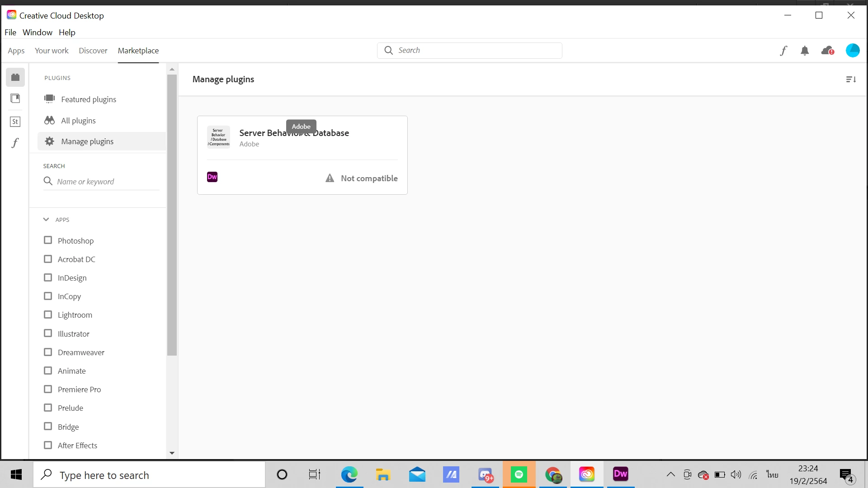The image size is (868, 488).
Task: Open the Fonts sidebar icon
Action: (15, 143)
